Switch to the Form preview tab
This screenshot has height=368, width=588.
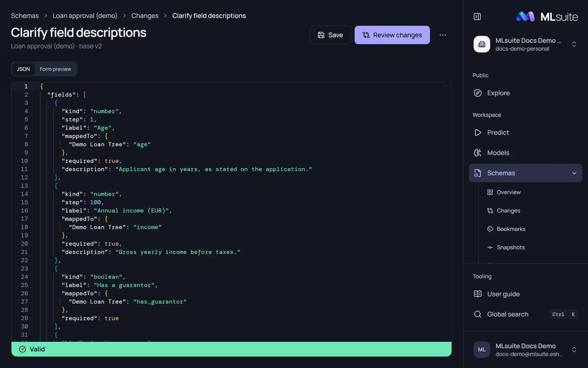pyautogui.click(x=56, y=69)
